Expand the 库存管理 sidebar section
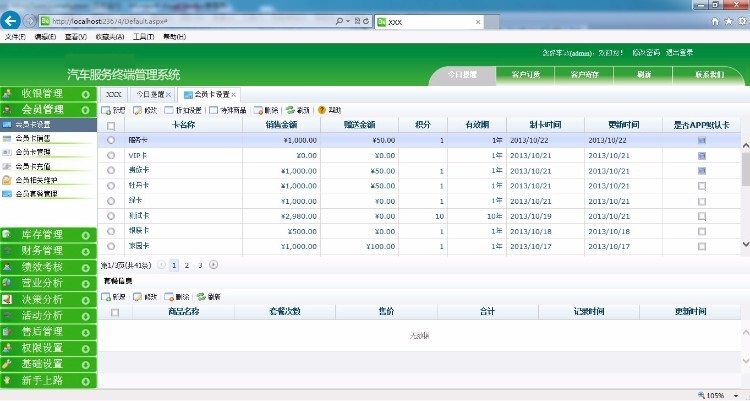Viewport: 750px width, 401px height. pos(86,234)
